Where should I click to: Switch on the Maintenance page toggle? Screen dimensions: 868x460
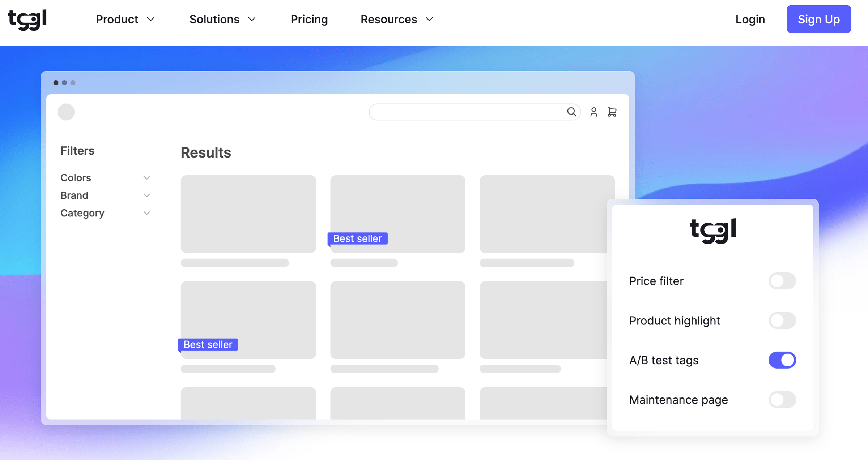tap(782, 400)
